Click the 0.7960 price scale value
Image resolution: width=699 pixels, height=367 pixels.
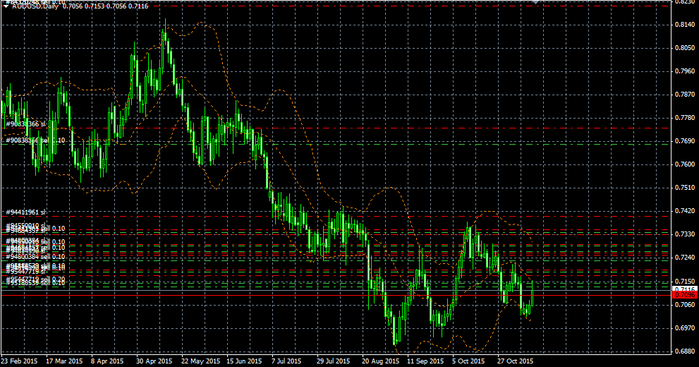[x=685, y=71]
